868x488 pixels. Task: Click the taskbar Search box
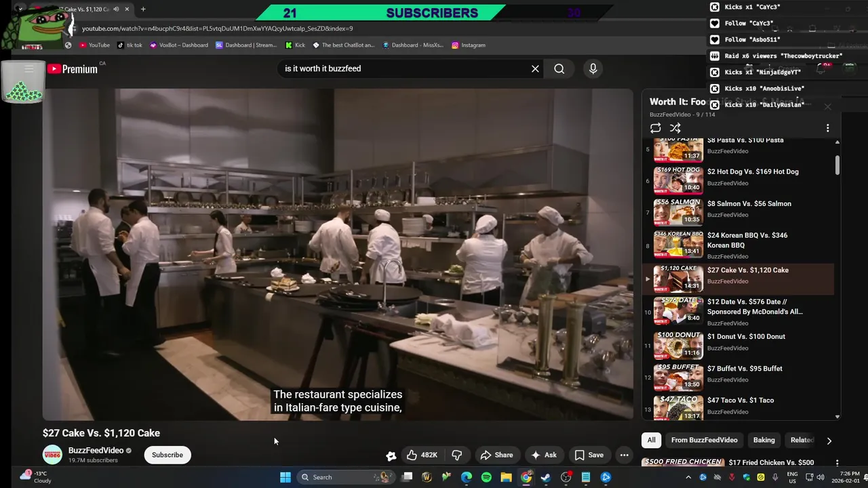pyautogui.click(x=346, y=477)
